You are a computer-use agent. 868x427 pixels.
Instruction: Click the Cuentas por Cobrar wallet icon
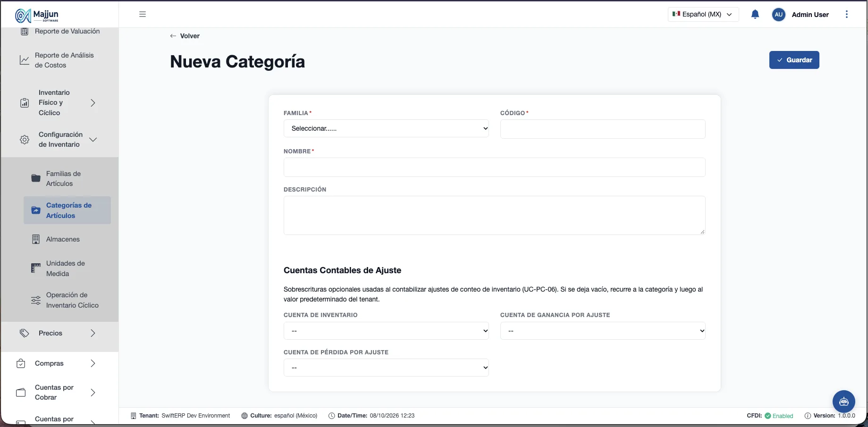coord(21,393)
